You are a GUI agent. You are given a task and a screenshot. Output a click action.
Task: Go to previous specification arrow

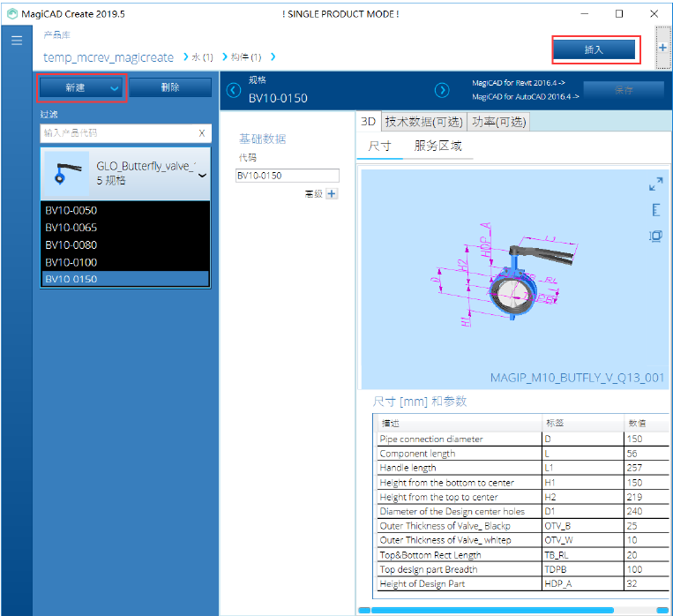tap(234, 90)
